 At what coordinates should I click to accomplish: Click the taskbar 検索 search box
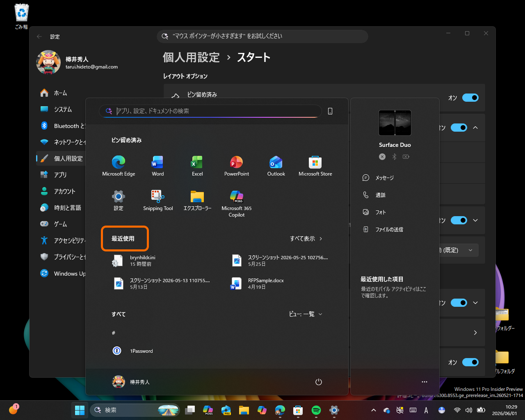(135, 410)
